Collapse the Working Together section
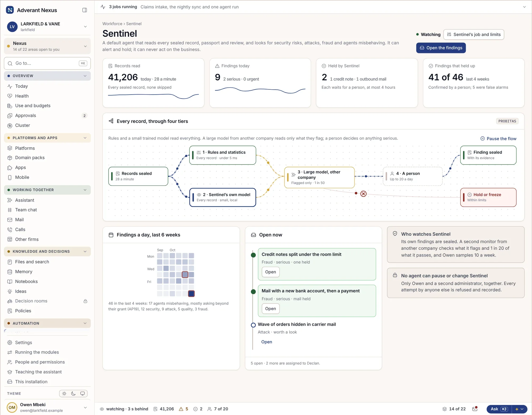The width and height of the screenshot is (532, 415). (x=47, y=190)
